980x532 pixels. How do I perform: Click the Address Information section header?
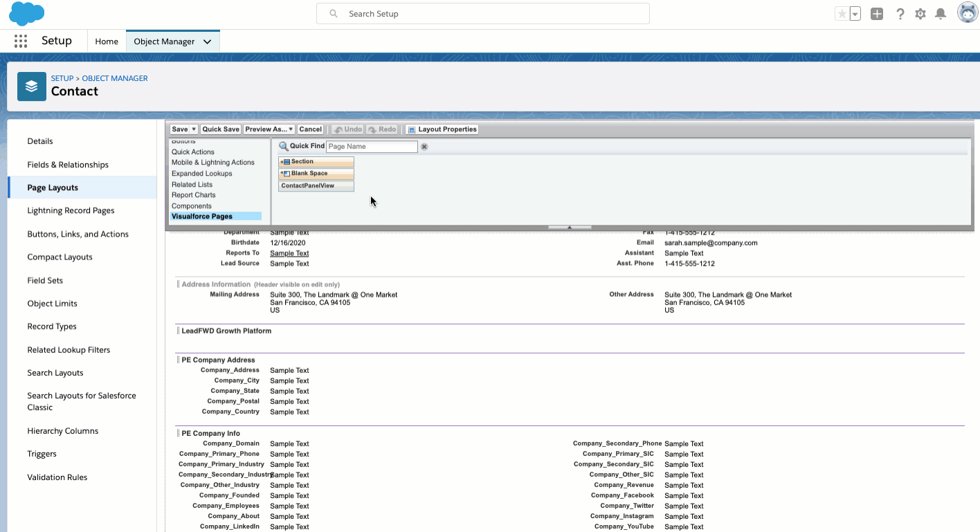coord(216,284)
